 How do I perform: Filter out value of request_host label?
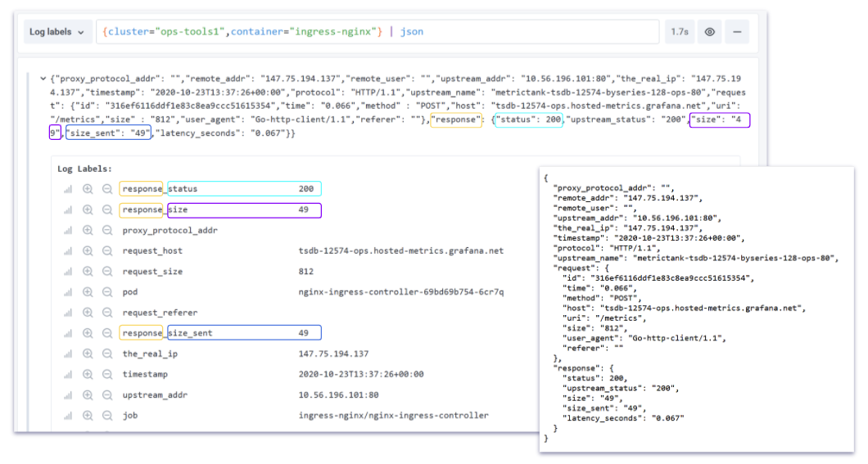click(x=107, y=251)
